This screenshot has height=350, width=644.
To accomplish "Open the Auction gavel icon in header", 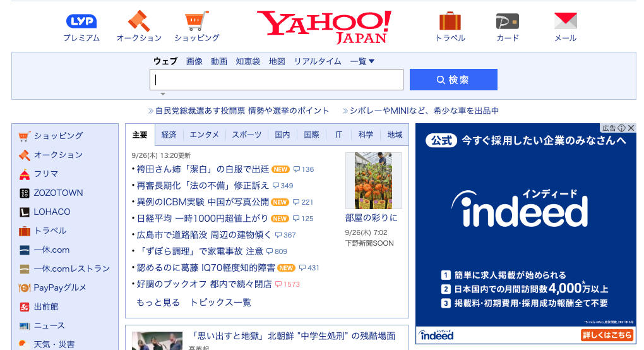I will click(139, 21).
